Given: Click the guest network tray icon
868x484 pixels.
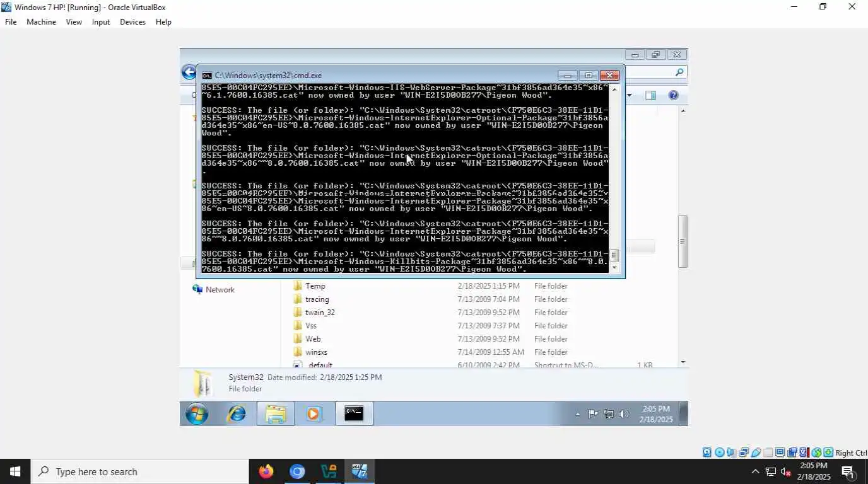Looking at the screenshot, I should tap(609, 414).
